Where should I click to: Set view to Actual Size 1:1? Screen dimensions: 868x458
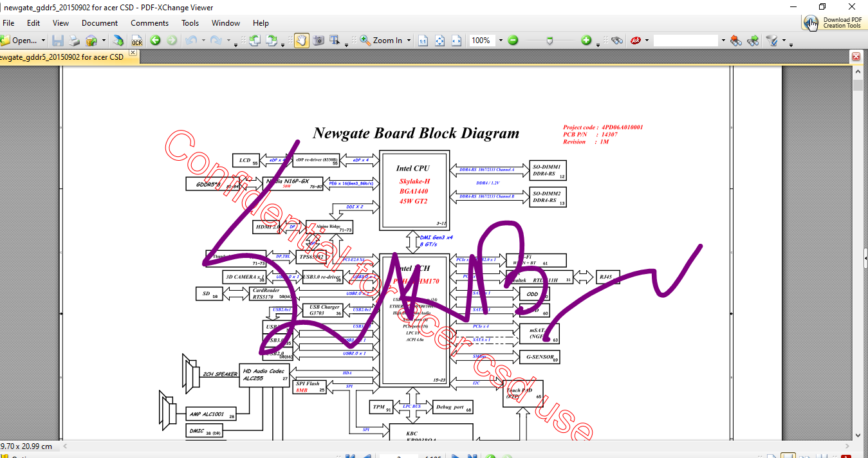423,41
